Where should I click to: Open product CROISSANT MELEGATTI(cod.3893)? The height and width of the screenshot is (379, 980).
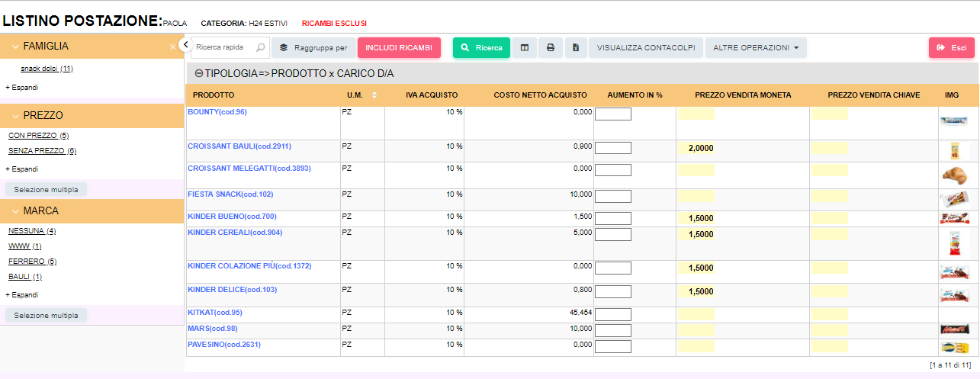(249, 168)
